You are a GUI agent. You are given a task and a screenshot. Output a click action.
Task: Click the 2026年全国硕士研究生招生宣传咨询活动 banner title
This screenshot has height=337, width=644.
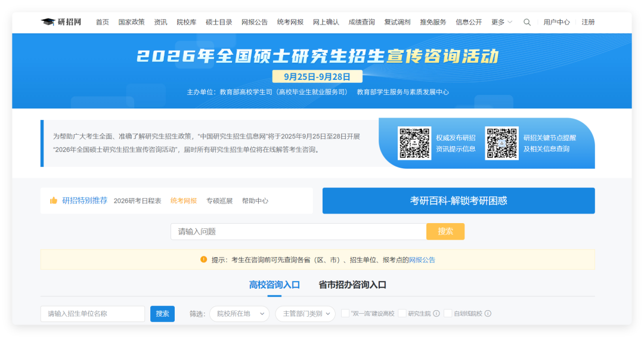tap(317, 56)
